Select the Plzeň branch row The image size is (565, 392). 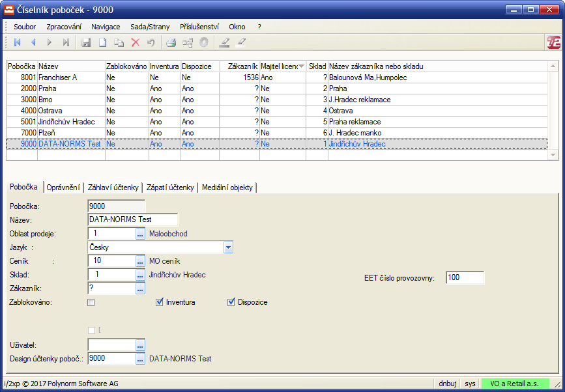tap(277, 133)
